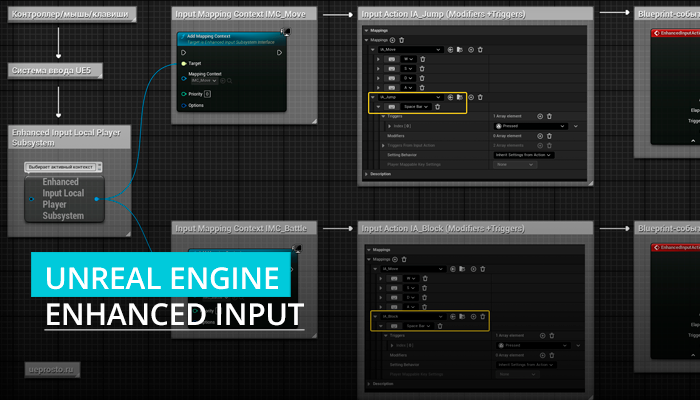Browse to the IA_Block asset
Image resolution: width=700 pixels, height=400 pixels.
click(462, 317)
